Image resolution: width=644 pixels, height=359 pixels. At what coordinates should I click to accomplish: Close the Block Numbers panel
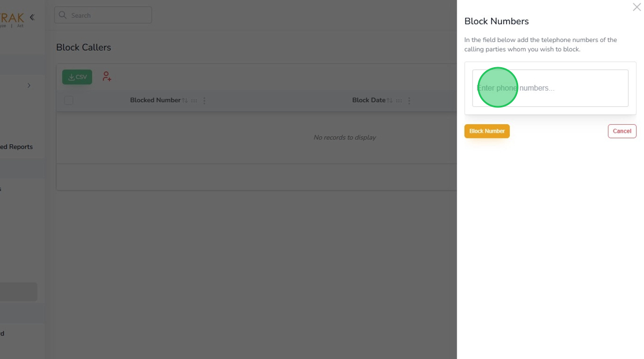(637, 7)
